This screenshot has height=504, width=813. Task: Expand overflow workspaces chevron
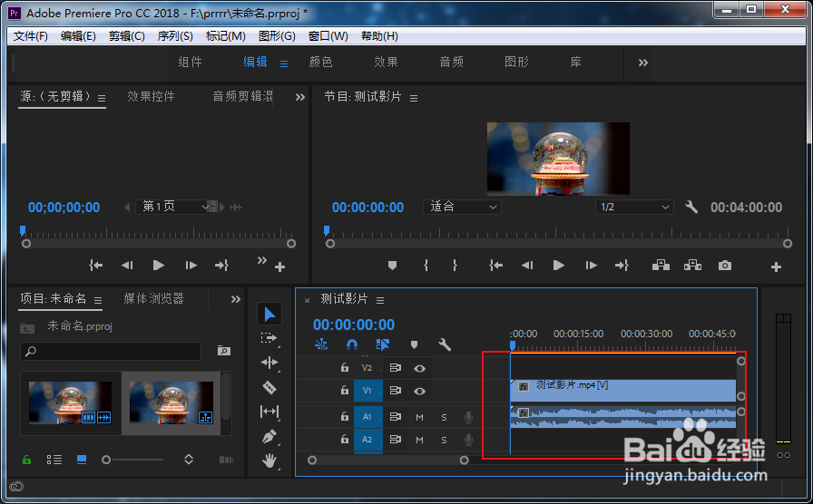(x=643, y=63)
